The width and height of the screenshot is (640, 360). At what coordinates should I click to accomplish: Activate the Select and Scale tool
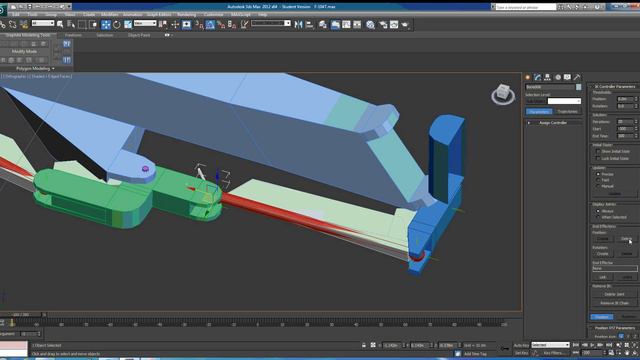point(128,24)
